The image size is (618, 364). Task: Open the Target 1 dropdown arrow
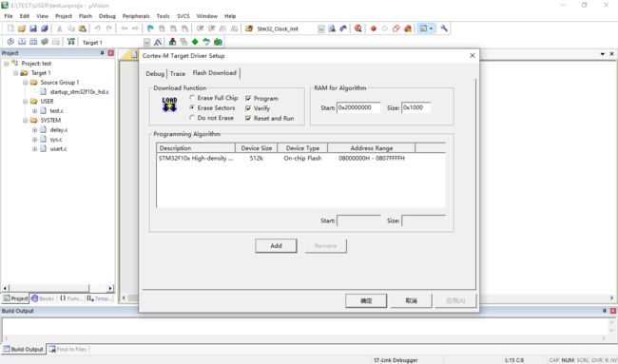[146, 42]
